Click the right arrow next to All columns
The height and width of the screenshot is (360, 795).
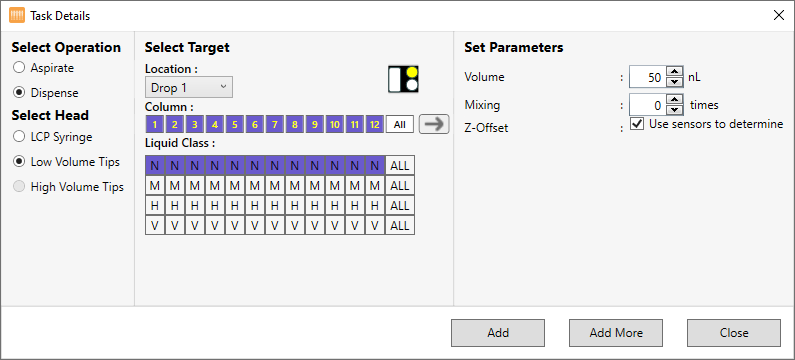(434, 124)
